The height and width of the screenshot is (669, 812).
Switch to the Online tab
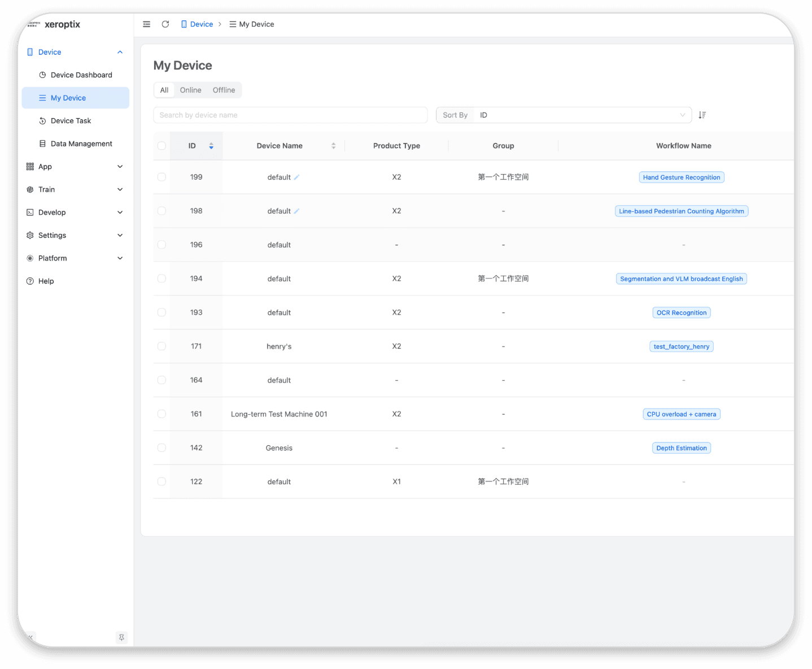pos(191,90)
